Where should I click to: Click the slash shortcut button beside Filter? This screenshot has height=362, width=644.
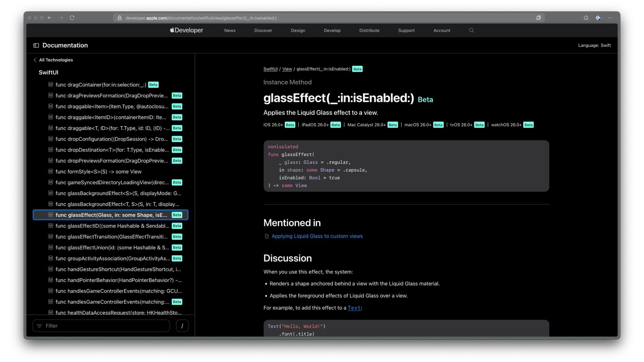(182, 326)
